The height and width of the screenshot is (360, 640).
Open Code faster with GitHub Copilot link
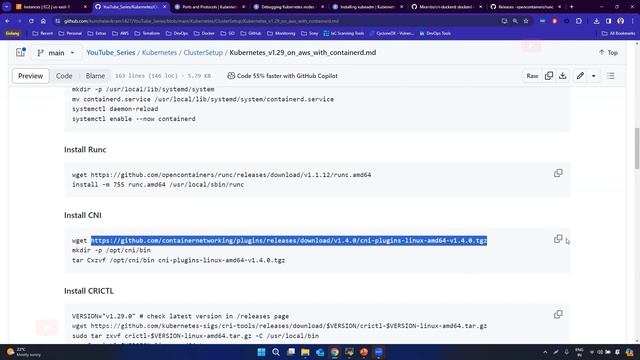tap(282, 76)
